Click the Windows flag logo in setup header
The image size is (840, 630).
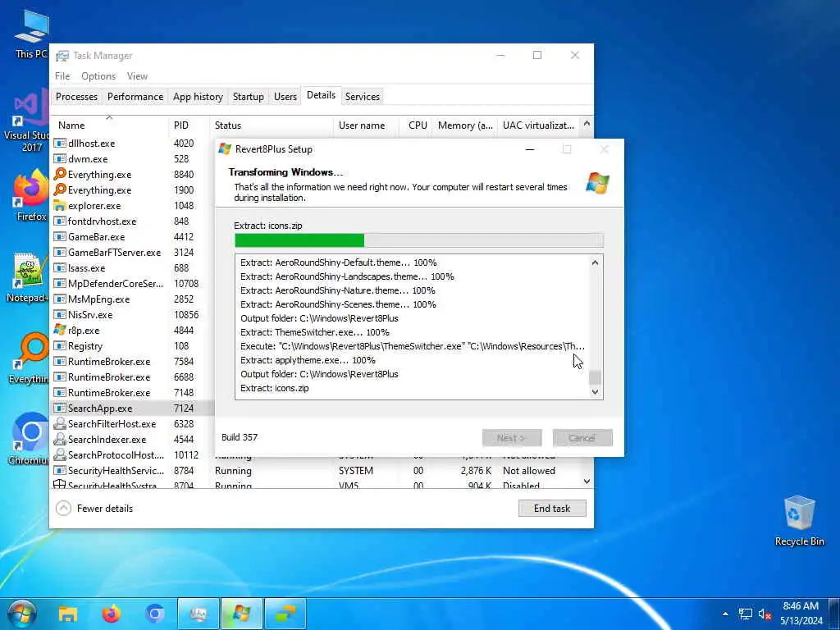597,183
